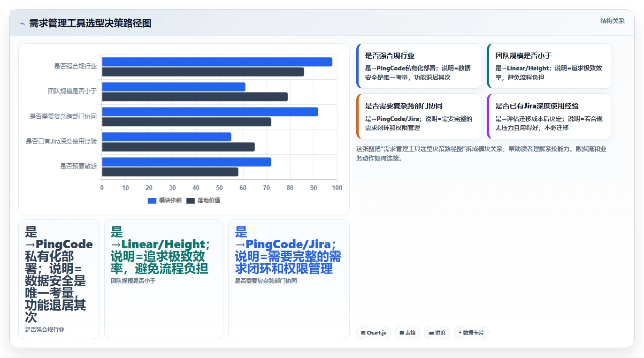Screen dimensions: 644x358
Task: Click the blue bar for 是否预算敏感
Action: 186,162
